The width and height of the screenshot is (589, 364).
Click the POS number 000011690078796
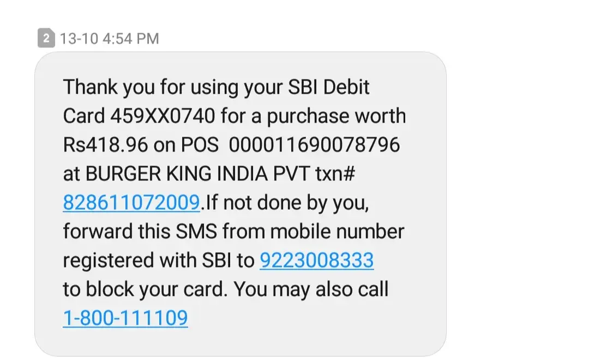click(x=315, y=145)
